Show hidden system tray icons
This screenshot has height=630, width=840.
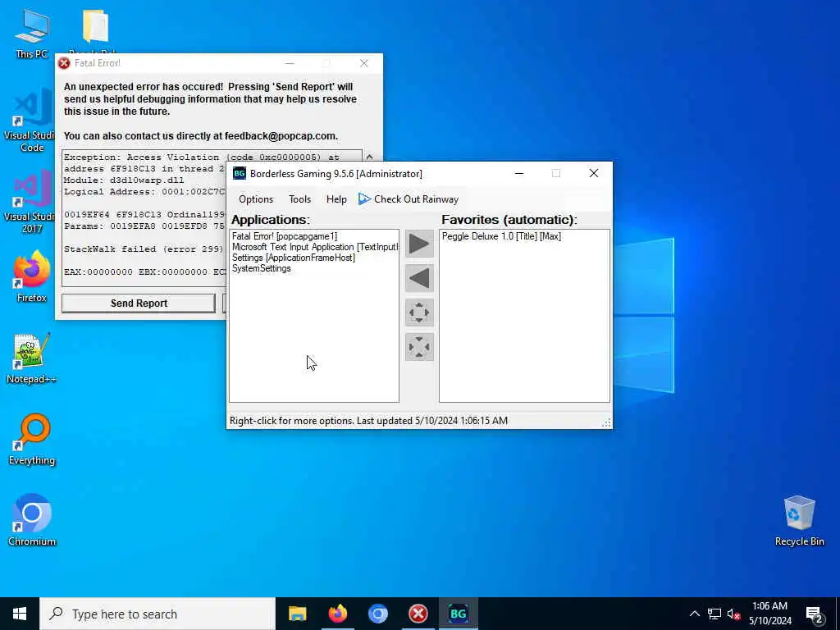pos(694,614)
